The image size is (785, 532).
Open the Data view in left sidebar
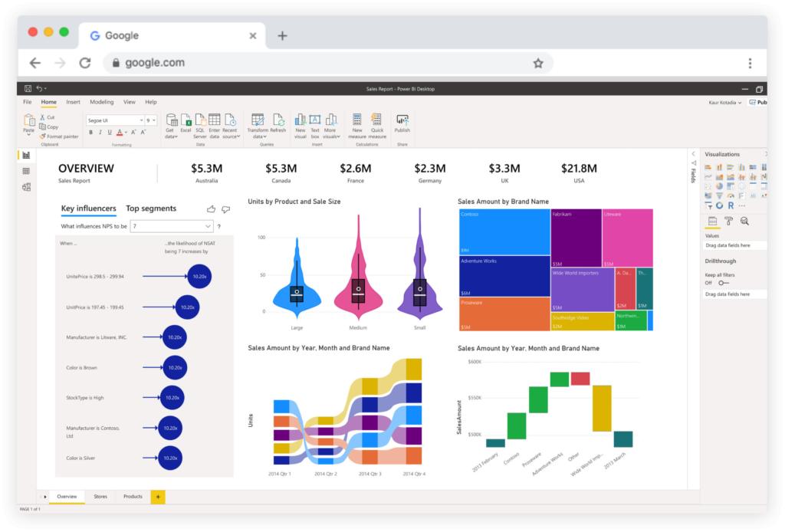tap(27, 171)
